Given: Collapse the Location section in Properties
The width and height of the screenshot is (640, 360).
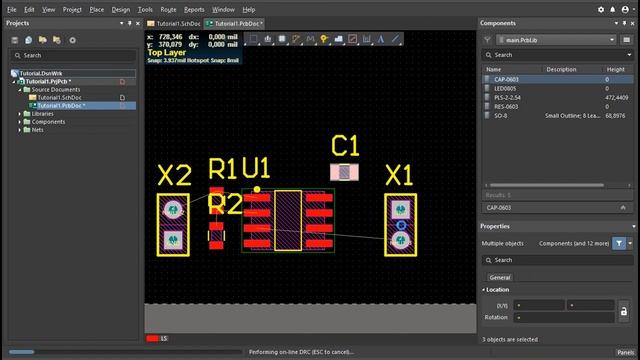Looking at the screenshot, I should pos(484,290).
